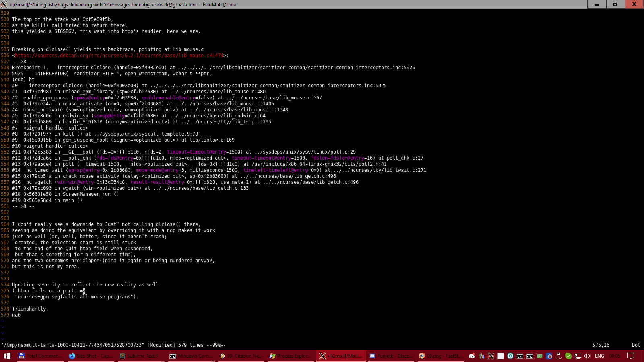Place cursor on "Triumphantly," line
644x362 pixels.
pyautogui.click(x=30, y=309)
